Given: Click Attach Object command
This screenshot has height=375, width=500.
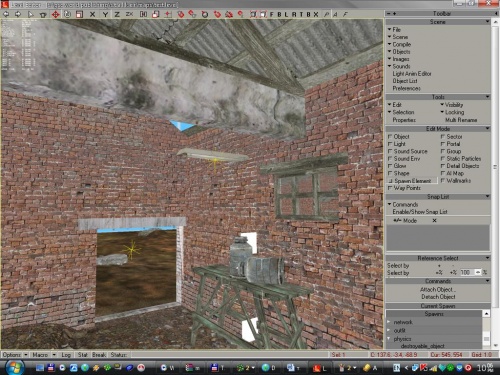Looking at the screenshot, I should [x=438, y=290].
